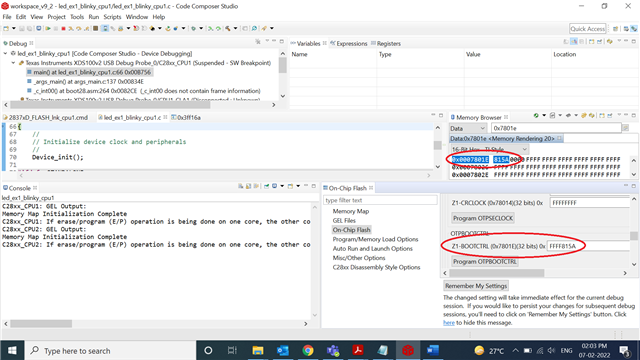The height and width of the screenshot is (360, 640).
Task: Click the Display Selected Console monitor icon
Action: point(274,186)
